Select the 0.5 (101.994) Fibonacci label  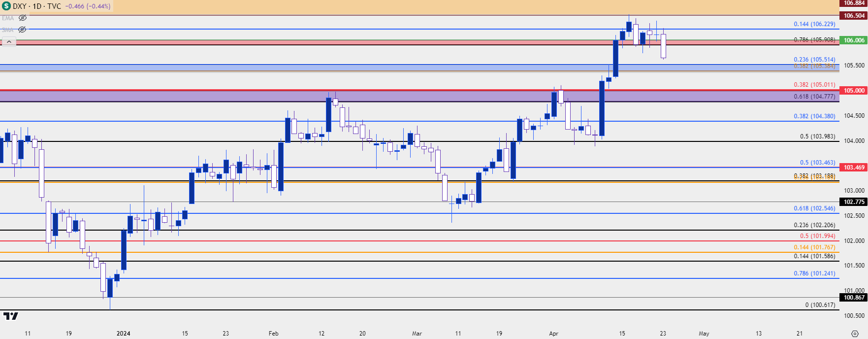coord(817,236)
